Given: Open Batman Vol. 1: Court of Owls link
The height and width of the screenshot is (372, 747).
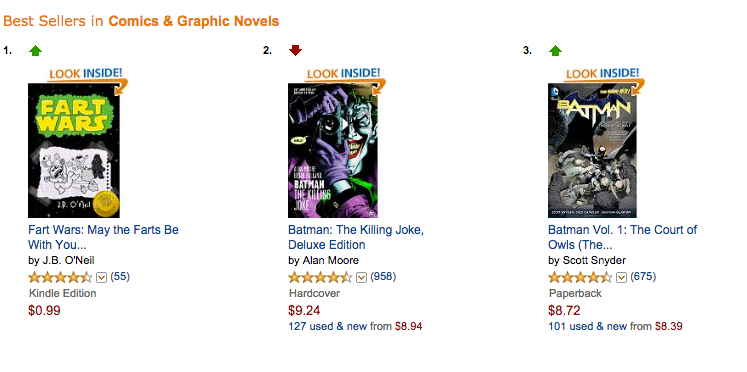Looking at the screenshot, I should tap(623, 237).
